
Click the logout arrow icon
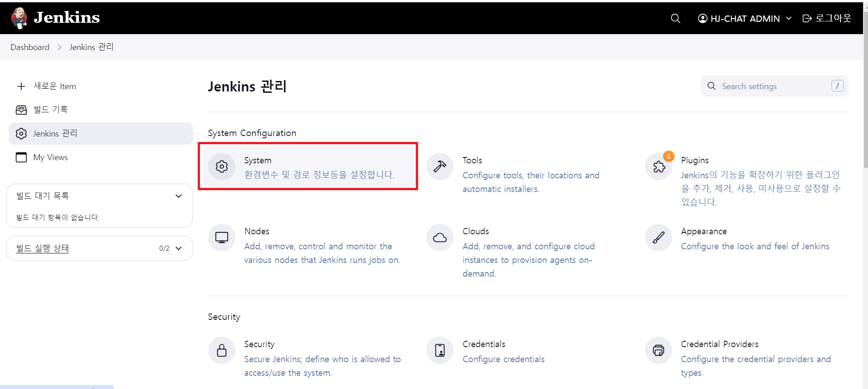pos(807,18)
